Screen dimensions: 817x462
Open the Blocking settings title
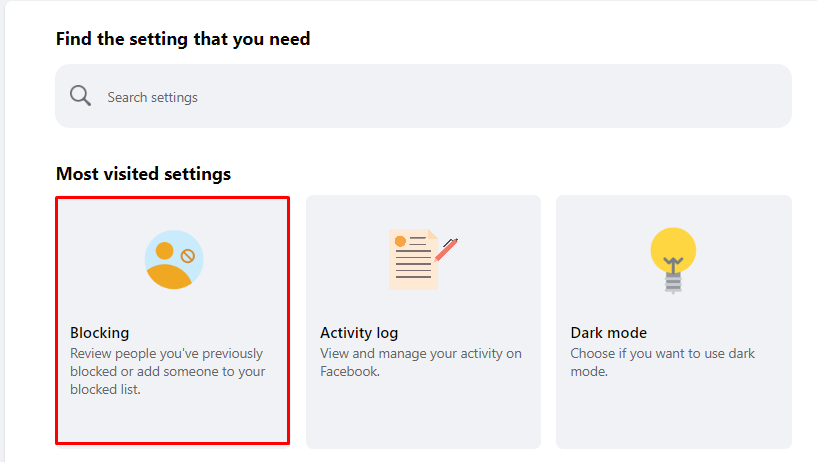click(x=100, y=333)
